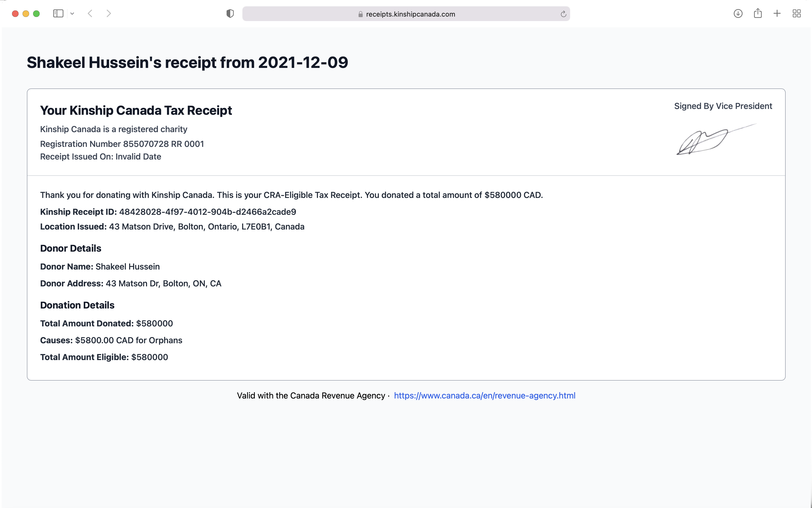Reload the page with refresh icon

coord(563,14)
